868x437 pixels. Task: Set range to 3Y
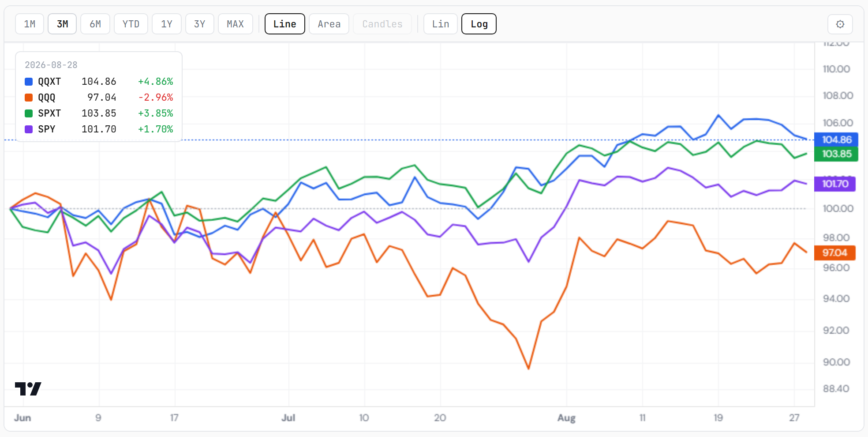[x=200, y=24]
